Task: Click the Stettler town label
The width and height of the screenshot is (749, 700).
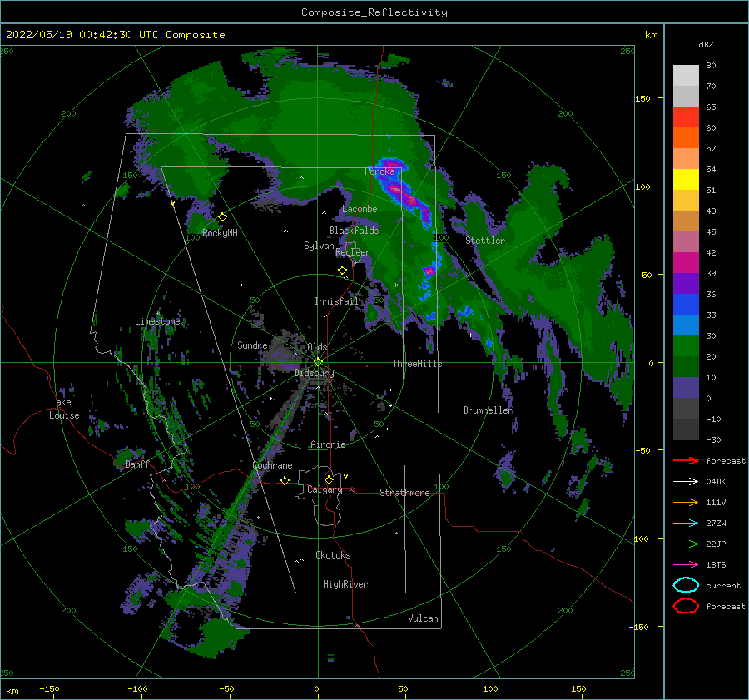Action: coord(485,241)
